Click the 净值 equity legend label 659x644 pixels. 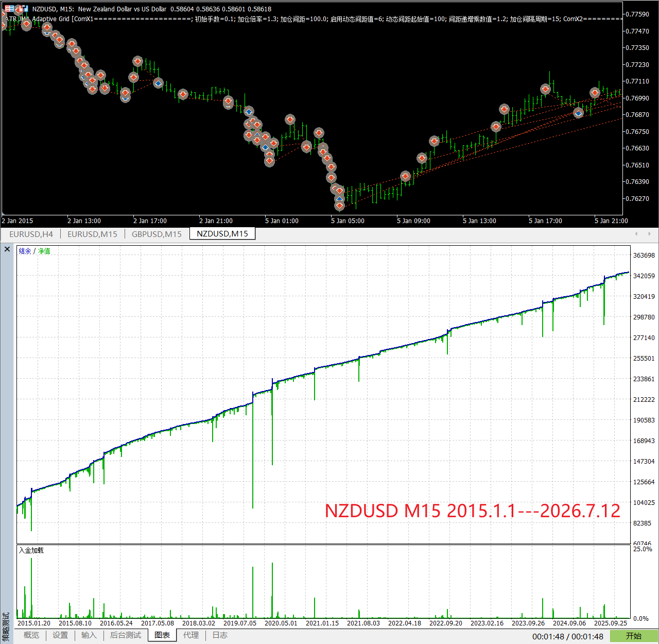[x=44, y=251]
